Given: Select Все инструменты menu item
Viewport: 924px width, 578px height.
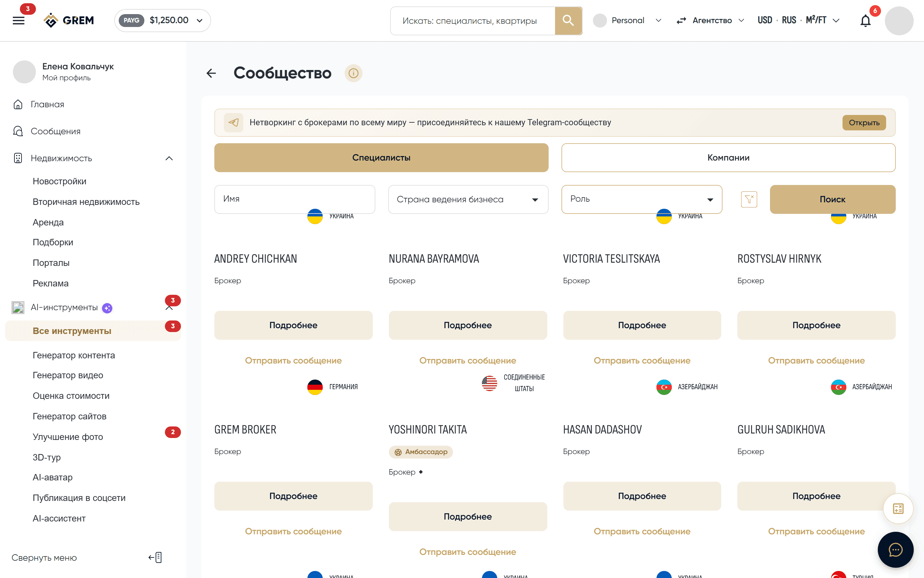Looking at the screenshot, I should [93, 331].
